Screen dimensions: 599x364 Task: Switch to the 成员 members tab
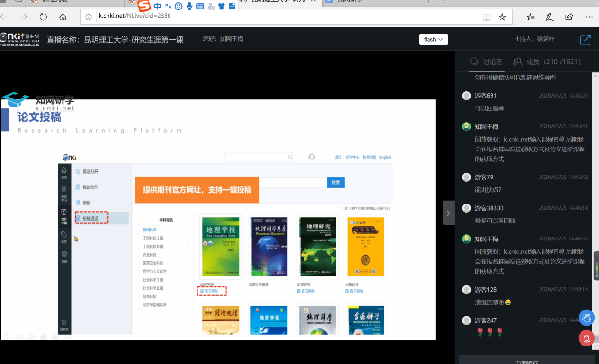point(547,62)
